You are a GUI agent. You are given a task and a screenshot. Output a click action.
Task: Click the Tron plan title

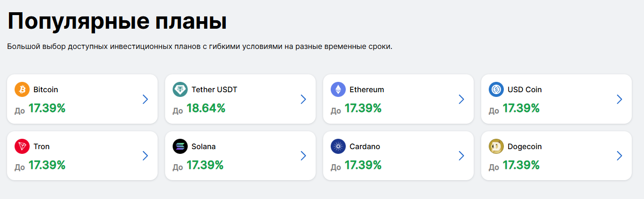click(x=41, y=146)
